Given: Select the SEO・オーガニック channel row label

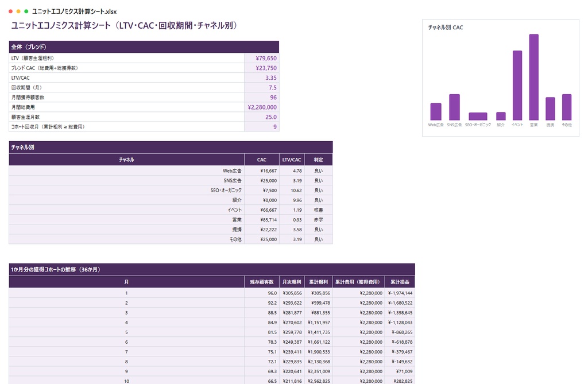Looking at the screenshot, I should pyautogui.click(x=127, y=190).
